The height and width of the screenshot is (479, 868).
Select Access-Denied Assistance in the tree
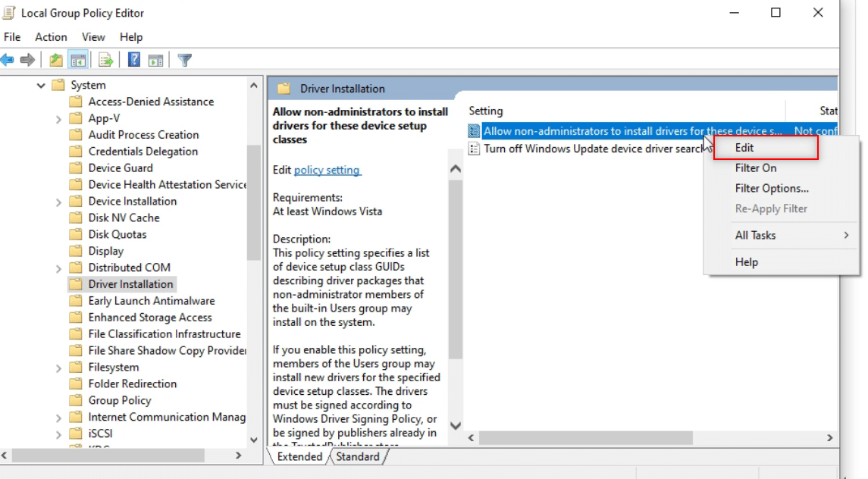pyautogui.click(x=151, y=102)
